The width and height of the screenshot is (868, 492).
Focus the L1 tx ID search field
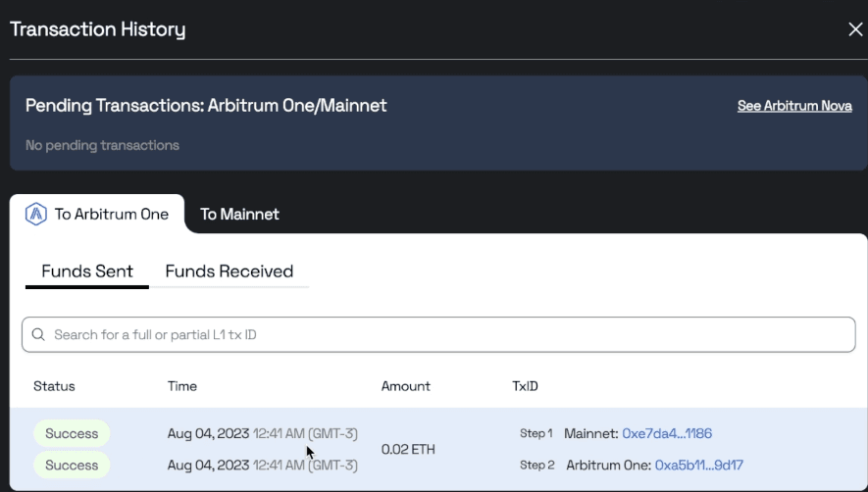point(441,334)
